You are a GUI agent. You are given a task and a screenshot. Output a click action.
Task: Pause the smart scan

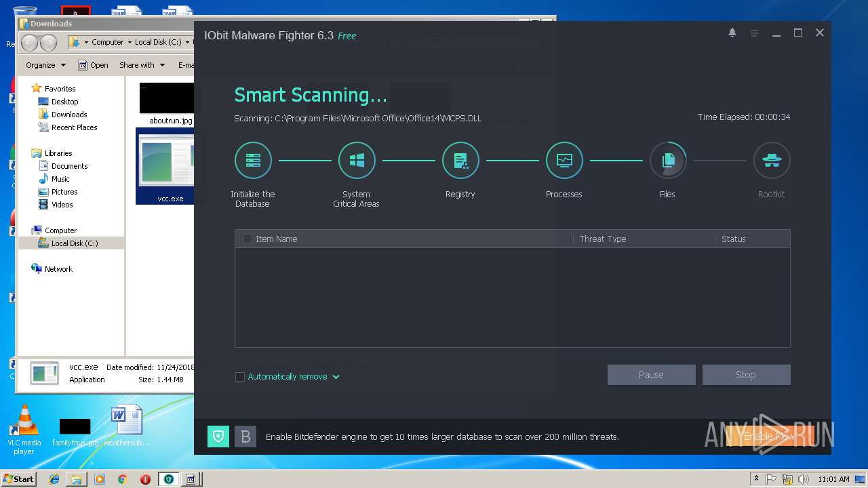click(x=651, y=375)
